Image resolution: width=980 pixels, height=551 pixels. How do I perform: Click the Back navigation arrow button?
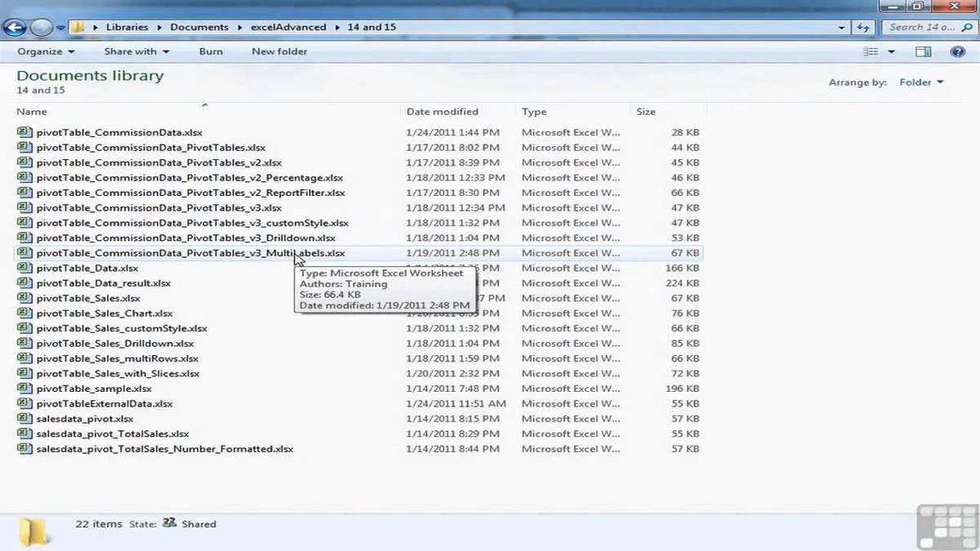coord(14,28)
